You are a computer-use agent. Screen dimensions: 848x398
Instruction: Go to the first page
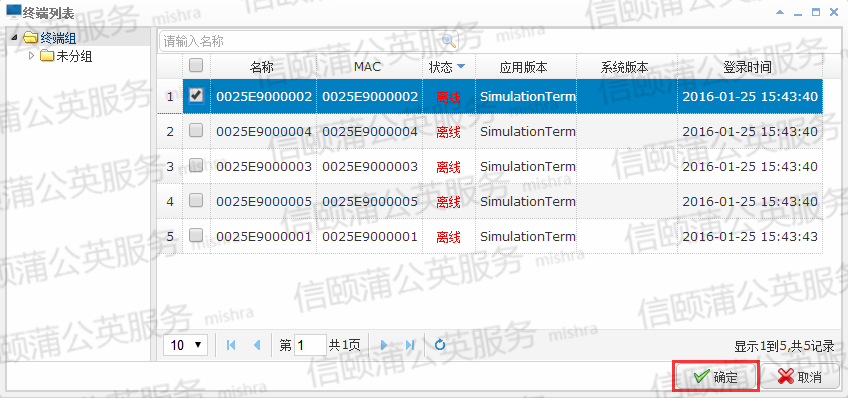231,345
